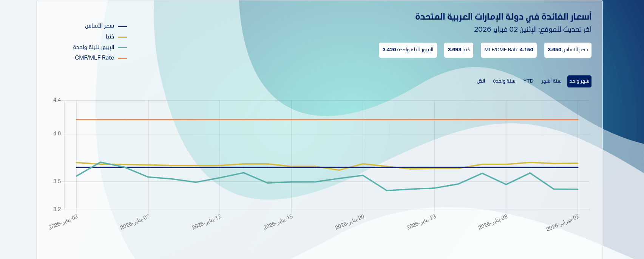Click the yellow swatch beside ذنيا legend

tap(122, 37)
